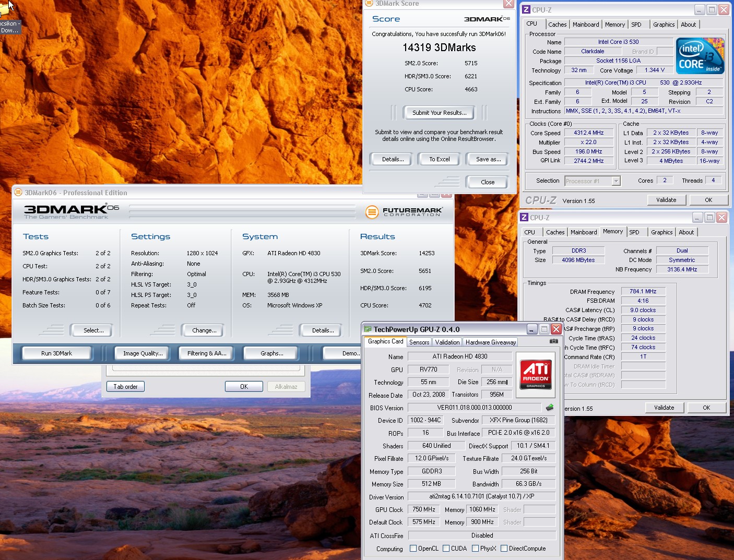Screen dimensions: 734x560
Task: Enable the CUDA checkbox
Action: [446, 549]
